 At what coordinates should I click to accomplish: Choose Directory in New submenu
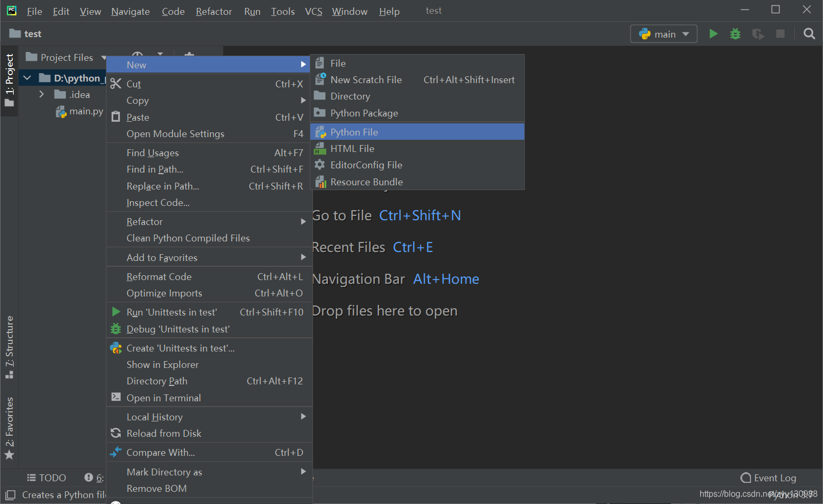417,96
